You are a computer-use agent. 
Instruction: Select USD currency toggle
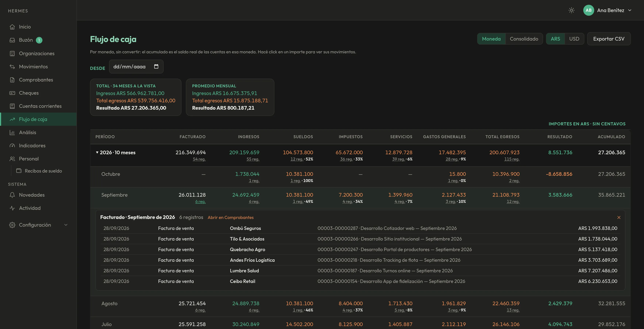574,39
